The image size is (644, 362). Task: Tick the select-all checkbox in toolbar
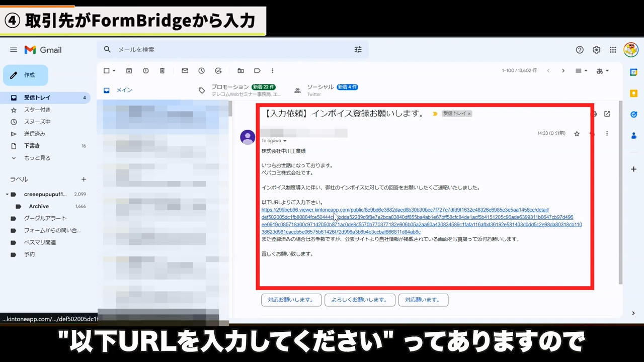106,71
